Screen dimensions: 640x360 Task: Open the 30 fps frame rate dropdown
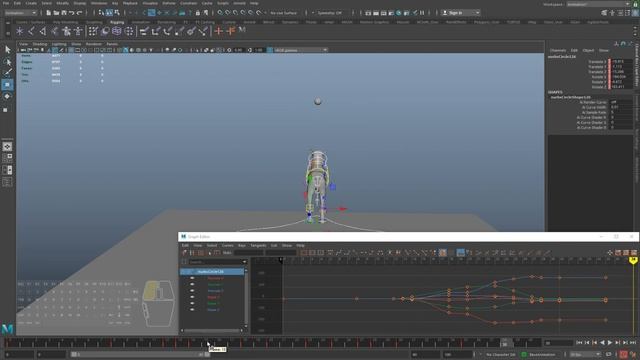[585, 354]
